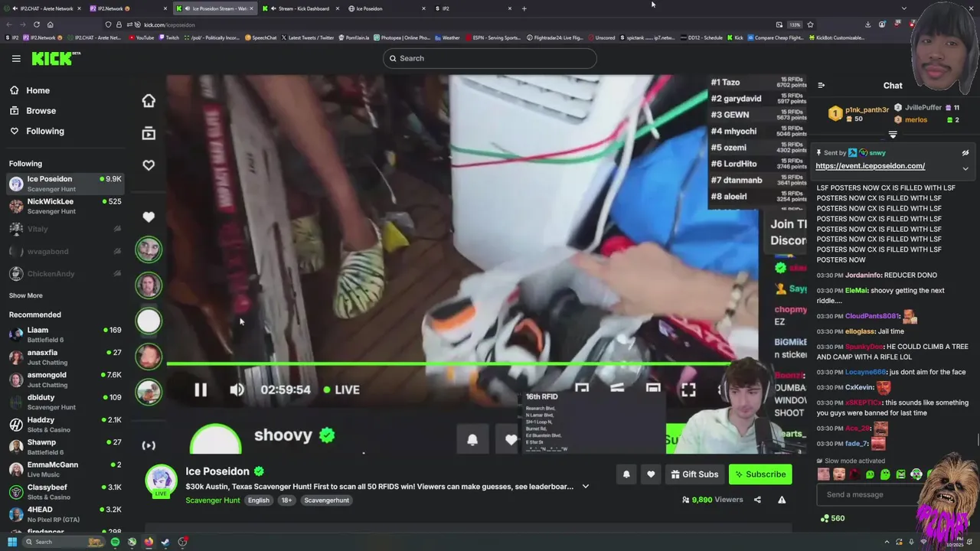Viewport: 980px width, 551px height.
Task: Open Scavenger Hunt category link
Action: tap(213, 500)
